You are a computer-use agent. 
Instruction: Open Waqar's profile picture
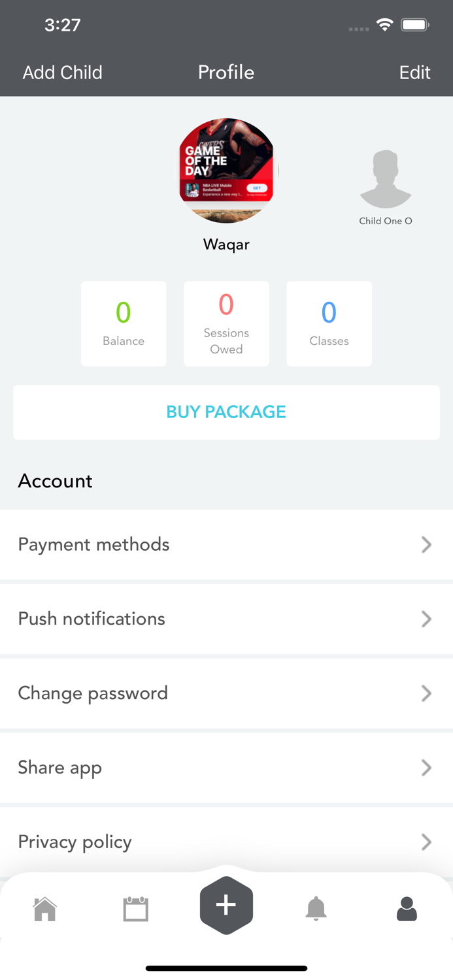[x=226, y=171]
